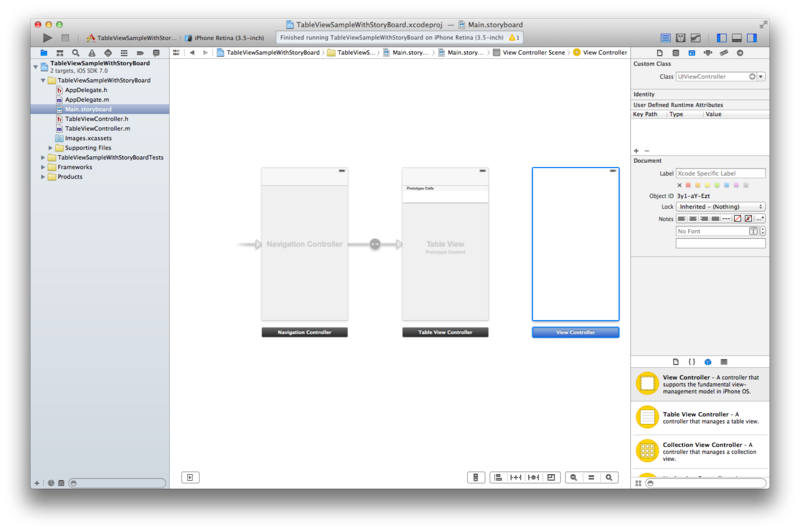Viewport: 800px width, 531px height.
Task: Open the Pin constraints button
Action: coord(516,477)
